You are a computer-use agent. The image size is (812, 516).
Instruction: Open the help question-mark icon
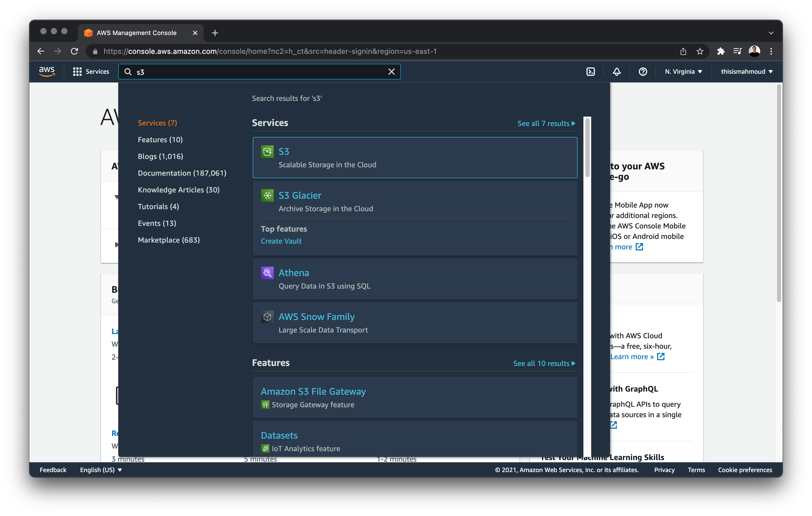click(643, 71)
